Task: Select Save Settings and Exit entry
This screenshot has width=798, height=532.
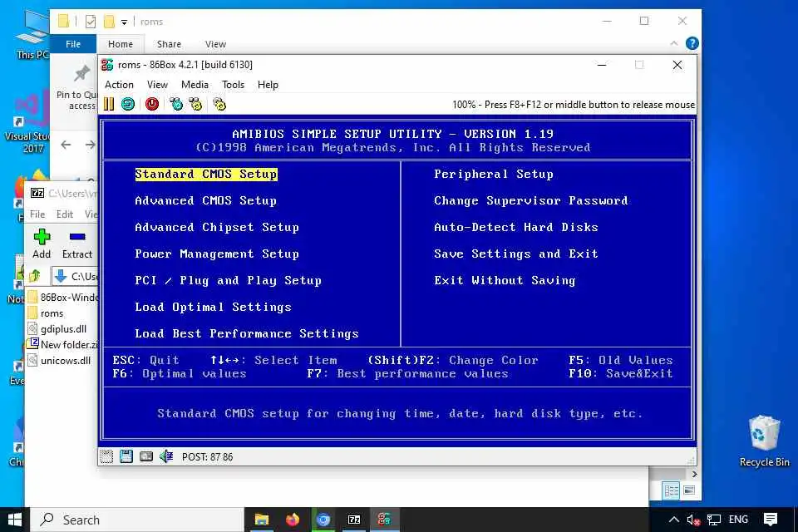Action: point(516,254)
